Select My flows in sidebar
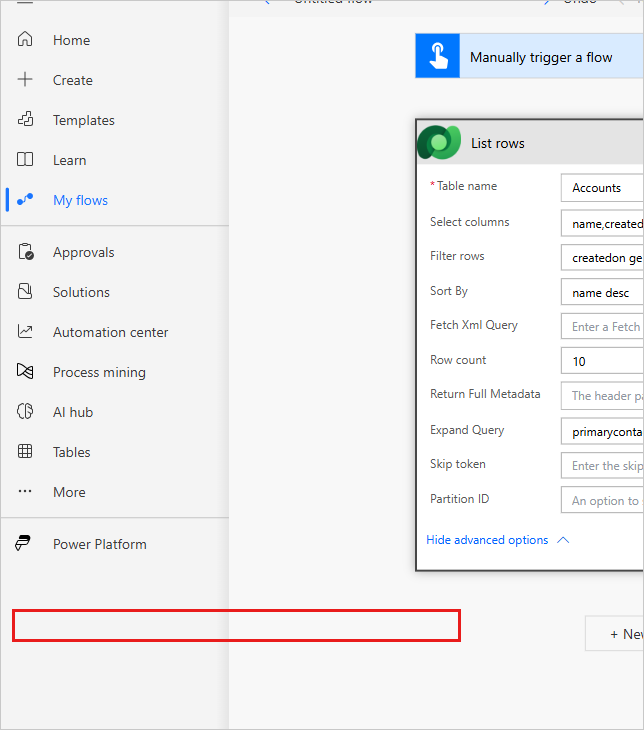The width and height of the screenshot is (644, 730). (80, 200)
